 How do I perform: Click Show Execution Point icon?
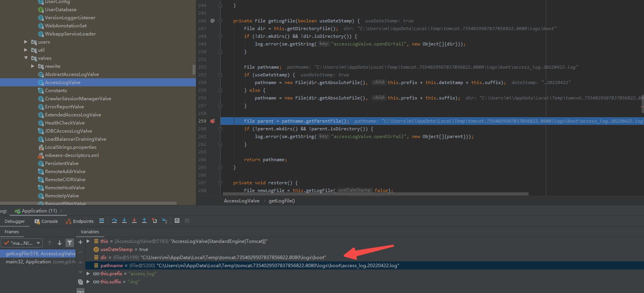click(102, 221)
